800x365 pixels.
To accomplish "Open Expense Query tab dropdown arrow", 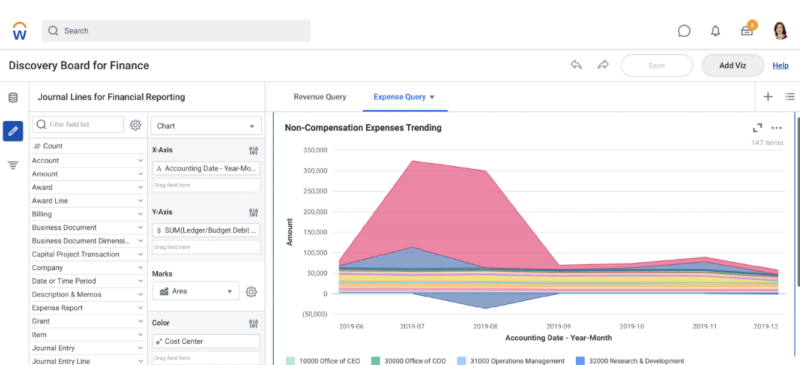I will (432, 97).
